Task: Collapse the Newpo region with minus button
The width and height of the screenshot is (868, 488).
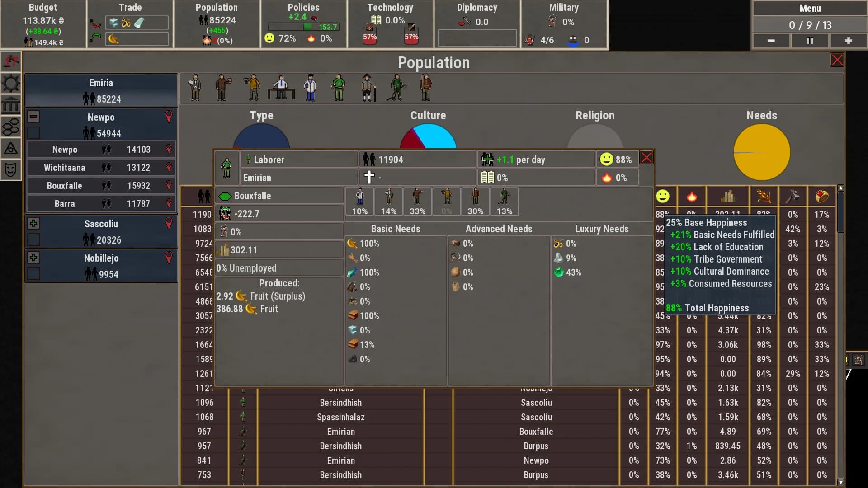Action: point(33,117)
